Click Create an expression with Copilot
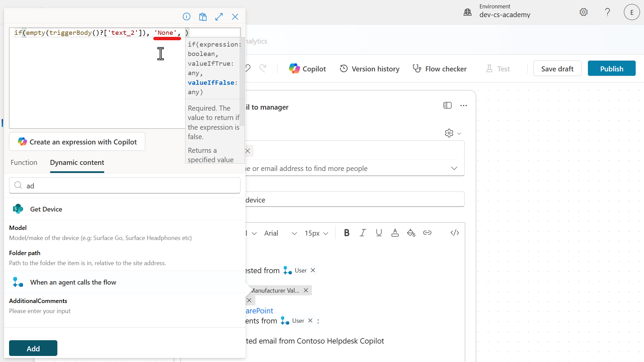Viewport: 644px width, 362px height. pos(77,142)
